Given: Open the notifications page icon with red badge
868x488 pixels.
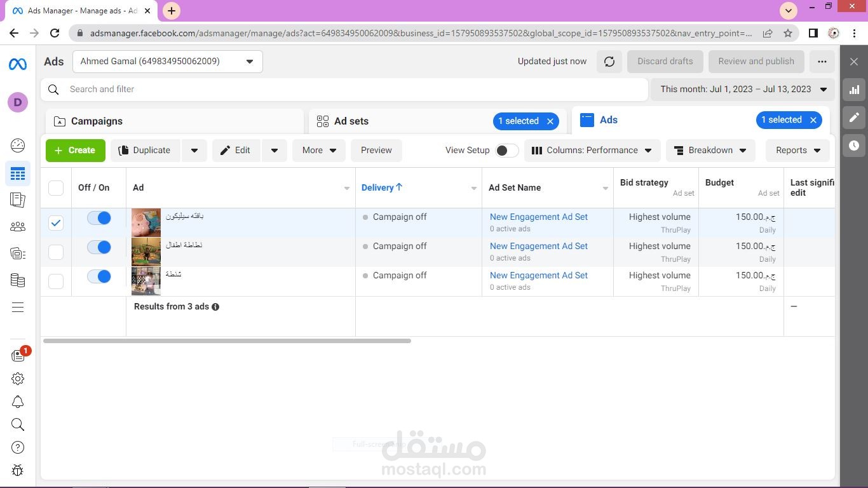Looking at the screenshot, I should tap(19, 355).
